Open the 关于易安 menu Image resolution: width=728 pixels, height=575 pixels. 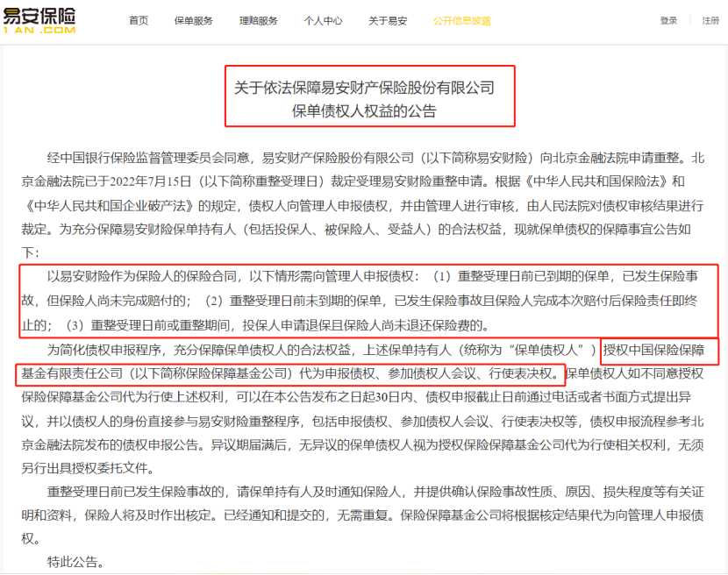pyautogui.click(x=388, y=20)
